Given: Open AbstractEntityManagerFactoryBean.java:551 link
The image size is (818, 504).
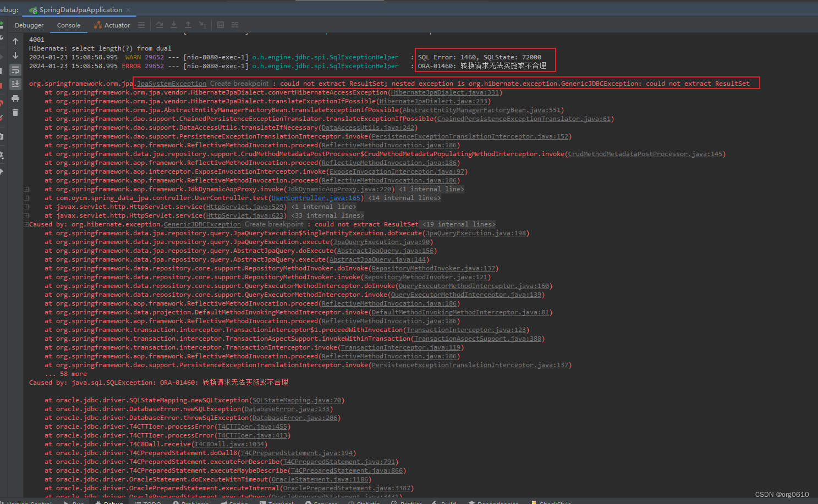Looking at the screenshot, I should click(x=481, y=110).
